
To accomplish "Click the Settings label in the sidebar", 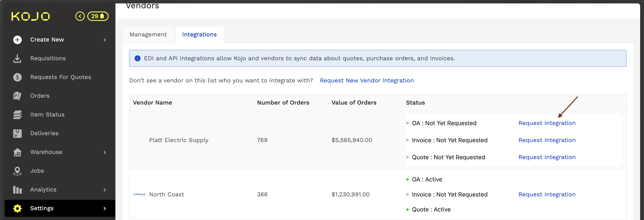I will (x=42, y=208).
